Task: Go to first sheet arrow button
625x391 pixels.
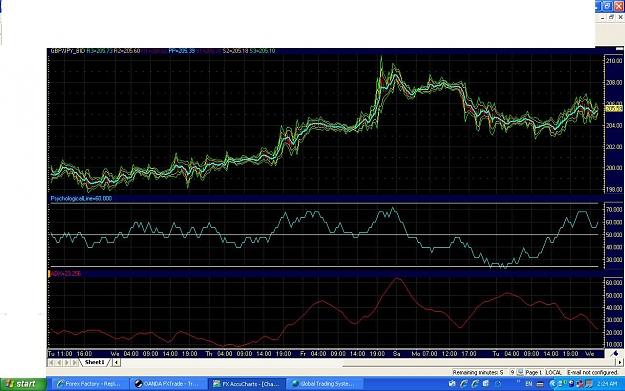Action: coord(51,362)
